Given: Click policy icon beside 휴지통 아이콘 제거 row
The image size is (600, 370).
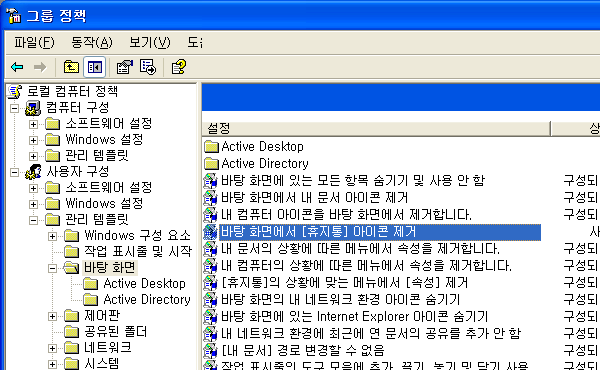Looking at the screenshot, I should coord(210,232).
